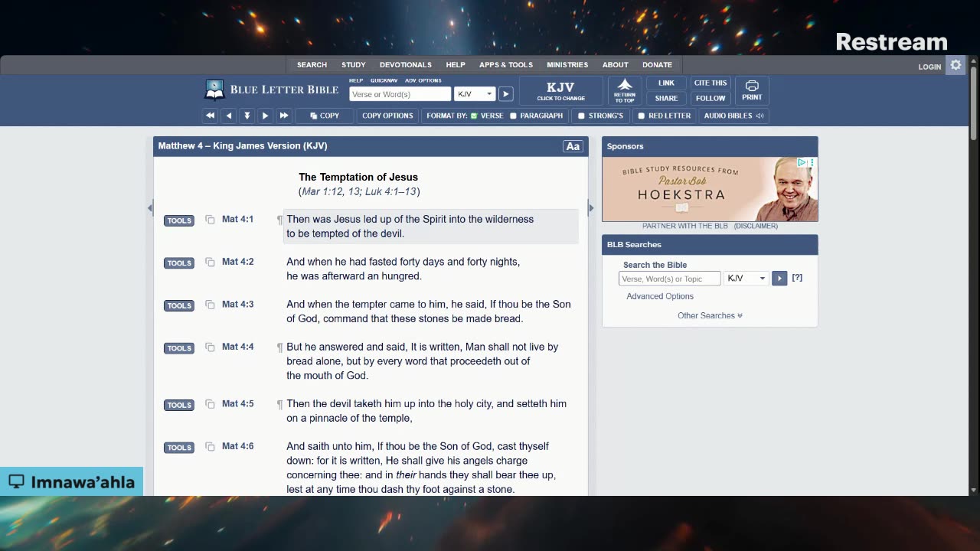The image size is (980, 551).
Task: Copy Mat 4:2 verse using copy icon
Action: click(210, 262)
